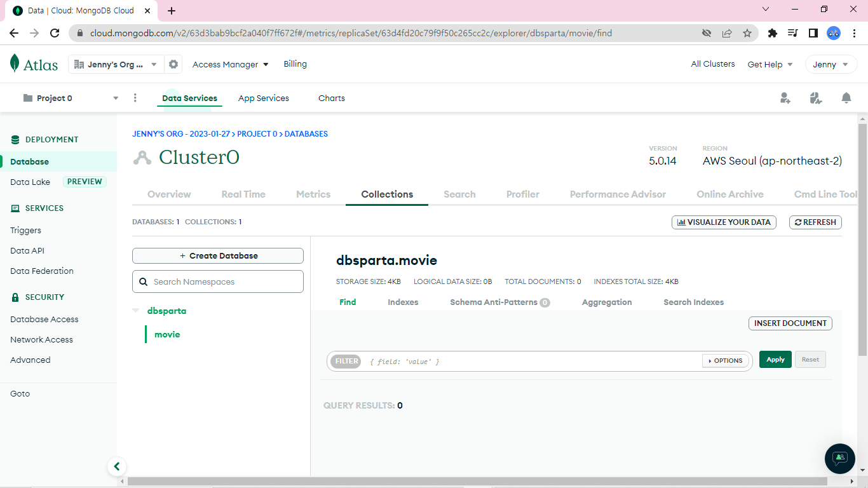Screen dimensions: 868x488
Task: Open Project 0 project selector
Action: (71, 98)
